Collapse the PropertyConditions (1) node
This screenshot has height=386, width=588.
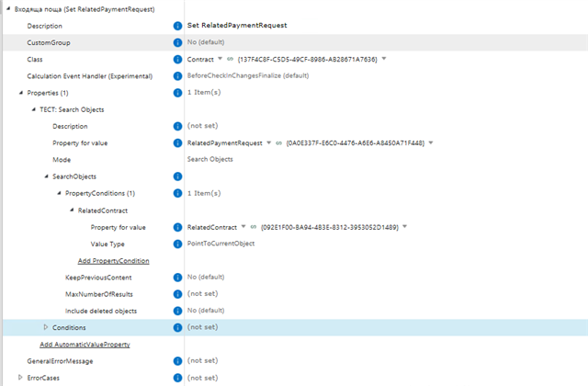point(59,193)
